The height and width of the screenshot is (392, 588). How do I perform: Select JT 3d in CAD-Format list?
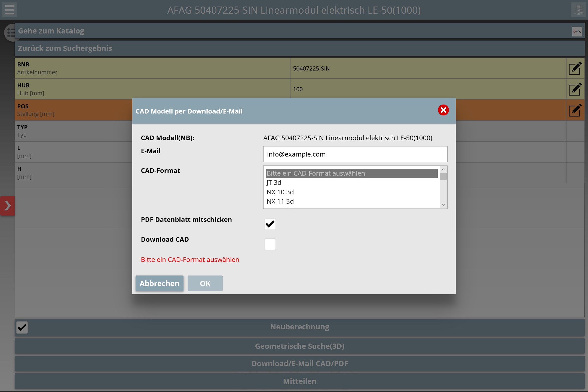[274, 183]
